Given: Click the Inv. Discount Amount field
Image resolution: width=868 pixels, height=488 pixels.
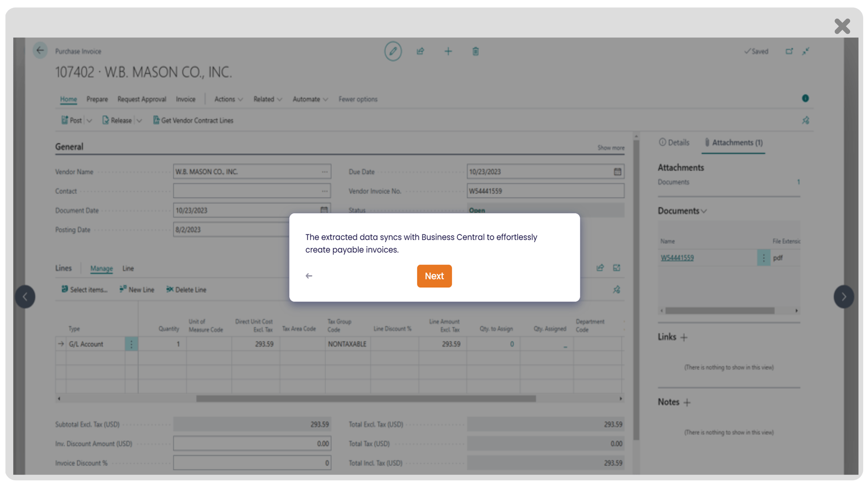Looking at the screenshot, I should (x=252, y=443).
